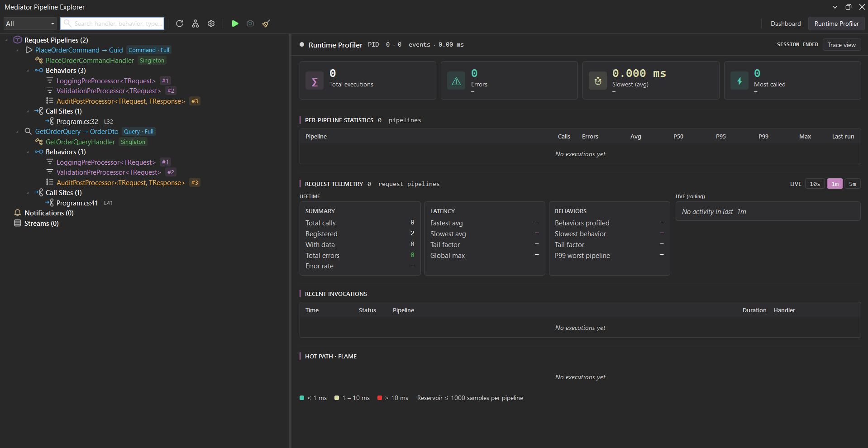Click the green < 1 ms legend swatch
Viewport: 868px width, 448px height.
tap(302, 398)
